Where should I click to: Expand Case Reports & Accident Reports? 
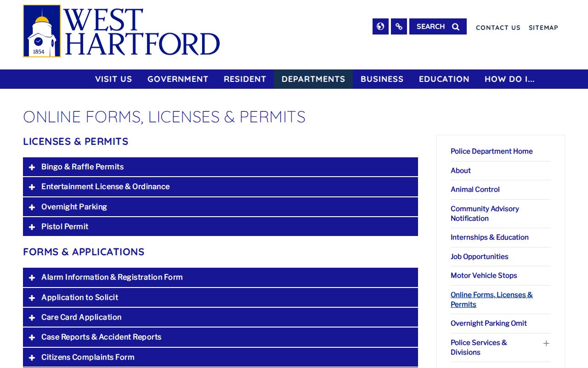tap(220, 337)
